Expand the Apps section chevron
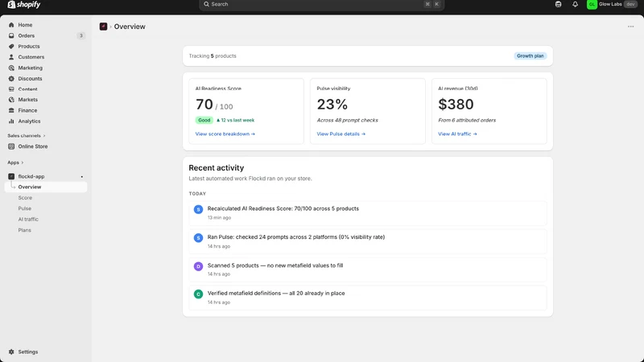This screenshot has width=644, height=362. pyautogui.click(x=23, y=162)
